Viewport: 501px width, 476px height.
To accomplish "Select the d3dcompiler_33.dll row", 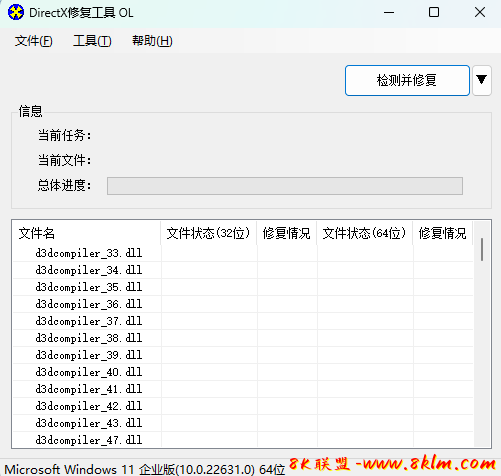I will click(x=243, y=253).
